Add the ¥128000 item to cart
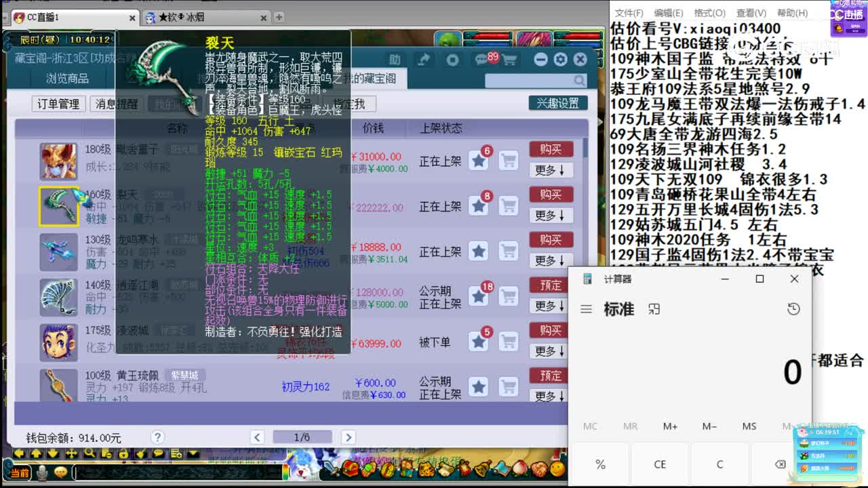This screenshot has width=868, height=488. point(509,297)
